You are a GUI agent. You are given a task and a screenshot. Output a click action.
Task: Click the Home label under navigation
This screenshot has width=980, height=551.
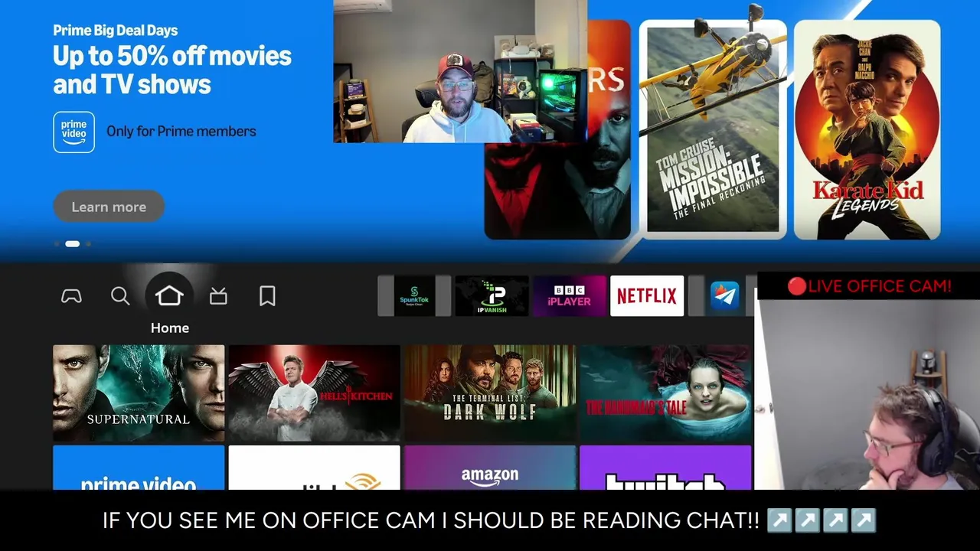tap(170, 328)
